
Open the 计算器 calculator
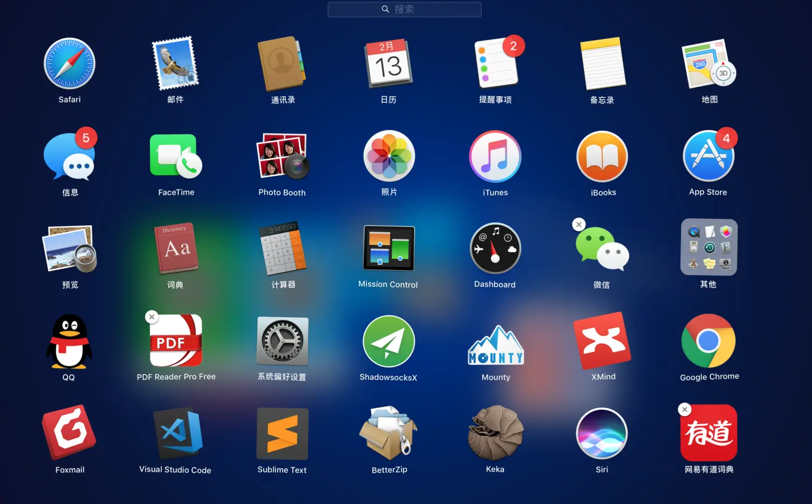tap(283, 248)
